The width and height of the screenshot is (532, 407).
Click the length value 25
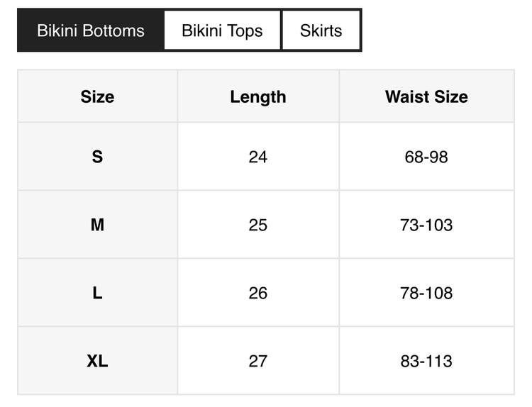258,225
